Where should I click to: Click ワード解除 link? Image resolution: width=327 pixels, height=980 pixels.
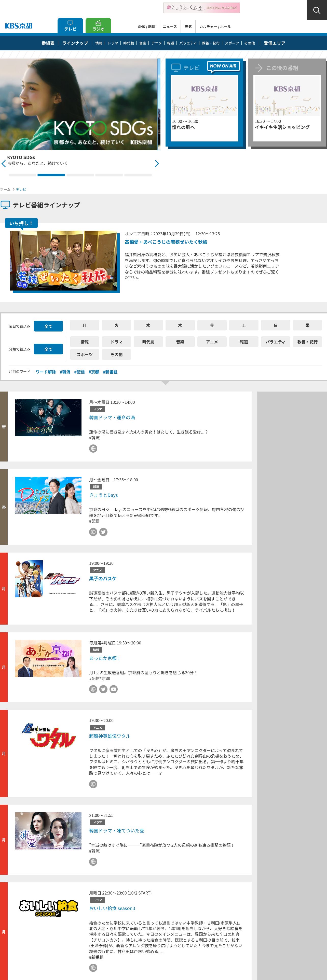point(46,372)
